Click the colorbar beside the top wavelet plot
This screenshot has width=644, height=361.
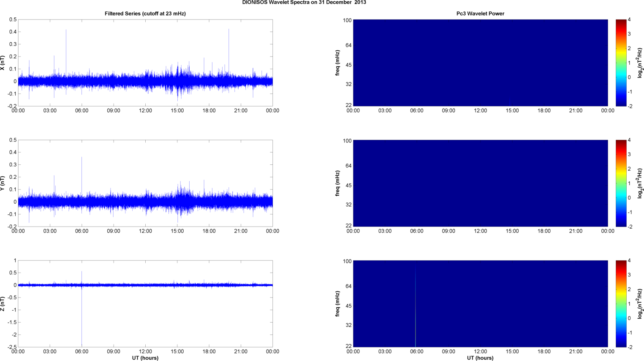[621, 63]
